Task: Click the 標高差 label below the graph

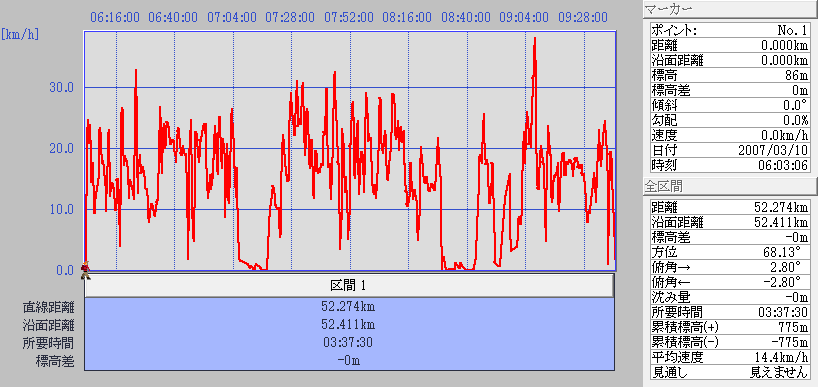Action: click(55, 361)
